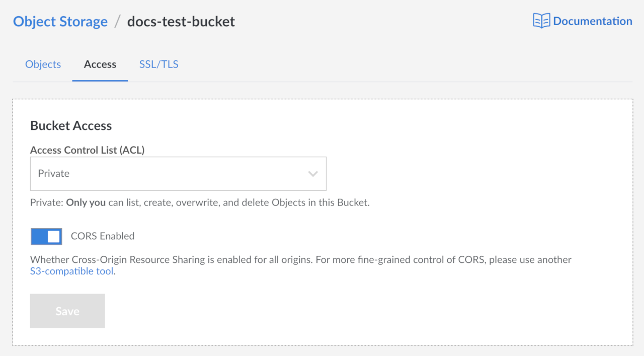
Task: Click the ACL combo box showing Private
Action: tap(178, 173)
